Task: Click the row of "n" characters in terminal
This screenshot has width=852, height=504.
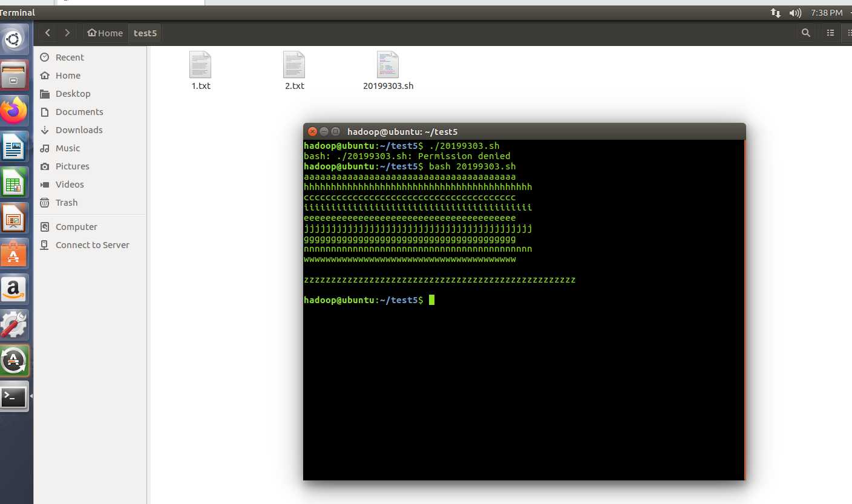Action: 418,249
